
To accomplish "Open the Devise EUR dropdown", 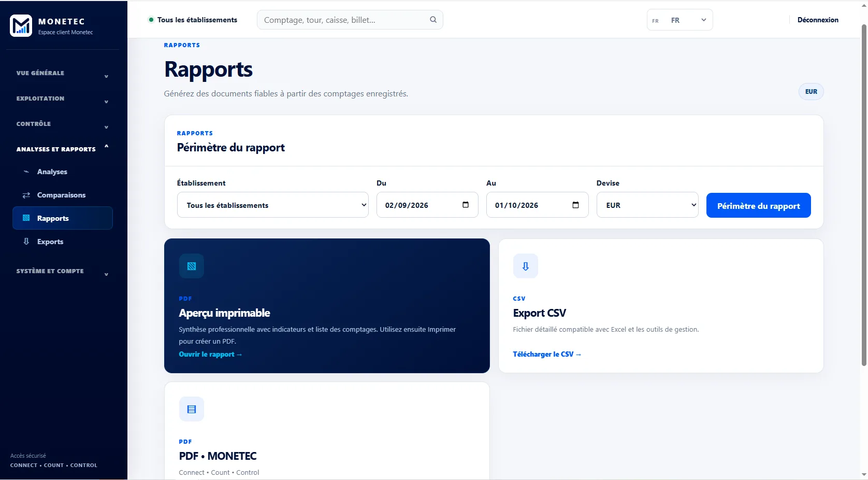I will coord(647,205).
